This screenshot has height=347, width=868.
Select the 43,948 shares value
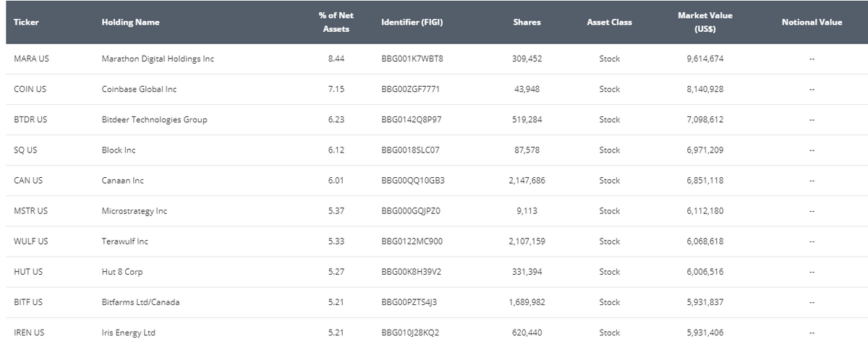527,90
